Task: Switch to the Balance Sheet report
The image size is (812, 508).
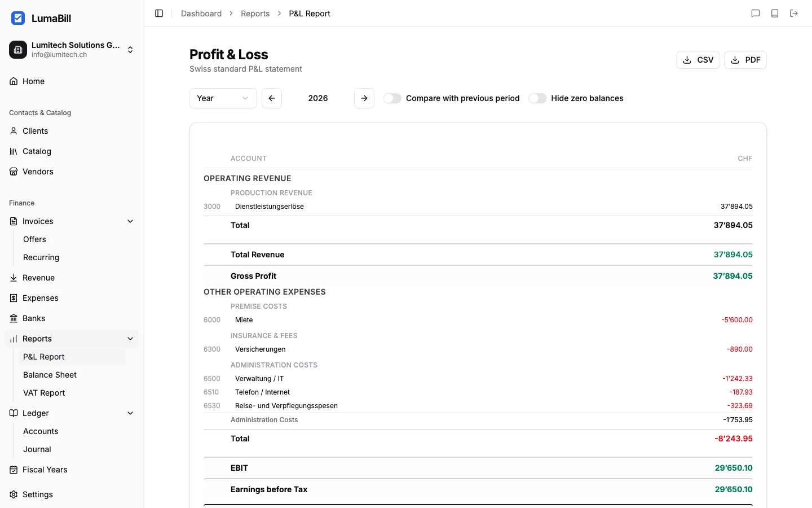Action: 50,375
